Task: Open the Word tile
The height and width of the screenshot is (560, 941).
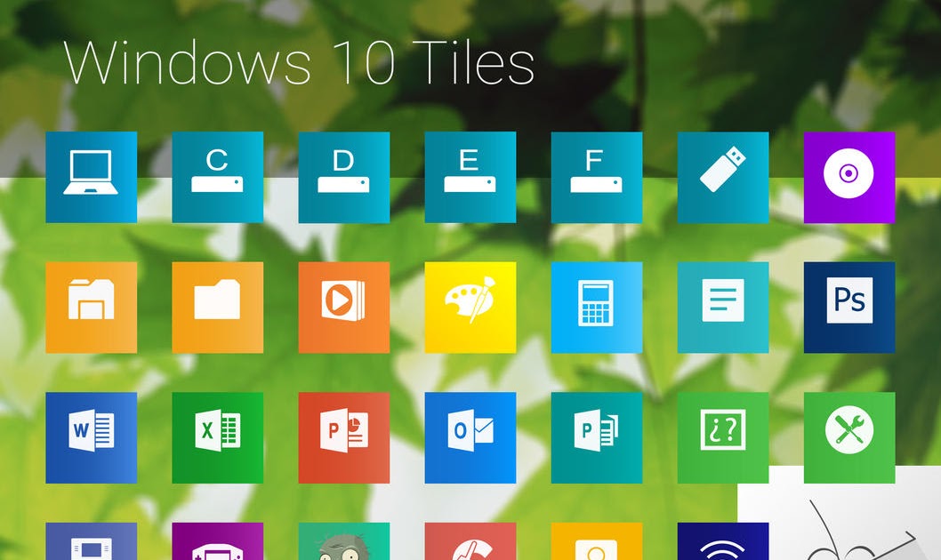Action: pos(92,437)
